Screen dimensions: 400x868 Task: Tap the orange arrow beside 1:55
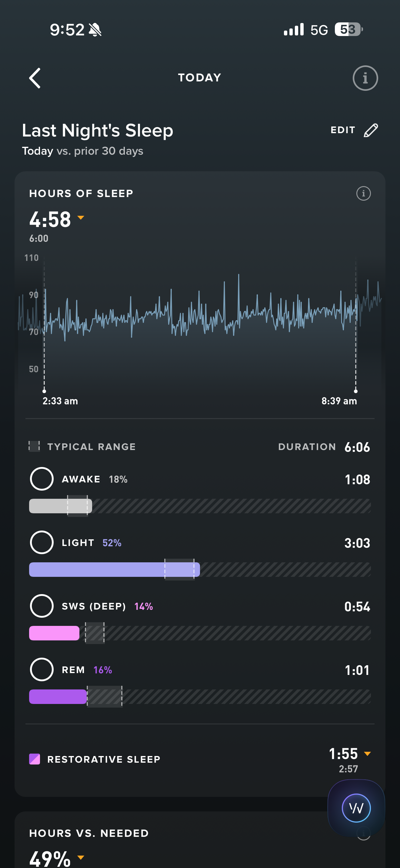click(x=368, y=753)
